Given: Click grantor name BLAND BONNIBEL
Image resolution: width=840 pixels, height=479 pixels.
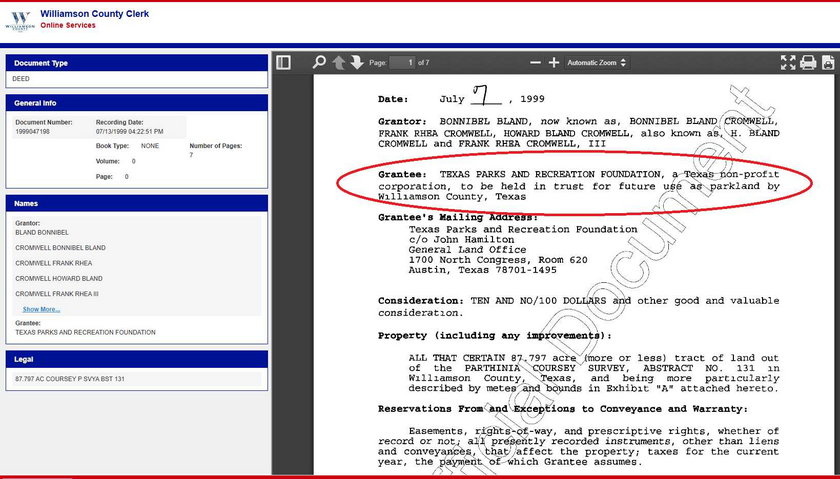Looking at the screenshot, I should coord(42,233).
